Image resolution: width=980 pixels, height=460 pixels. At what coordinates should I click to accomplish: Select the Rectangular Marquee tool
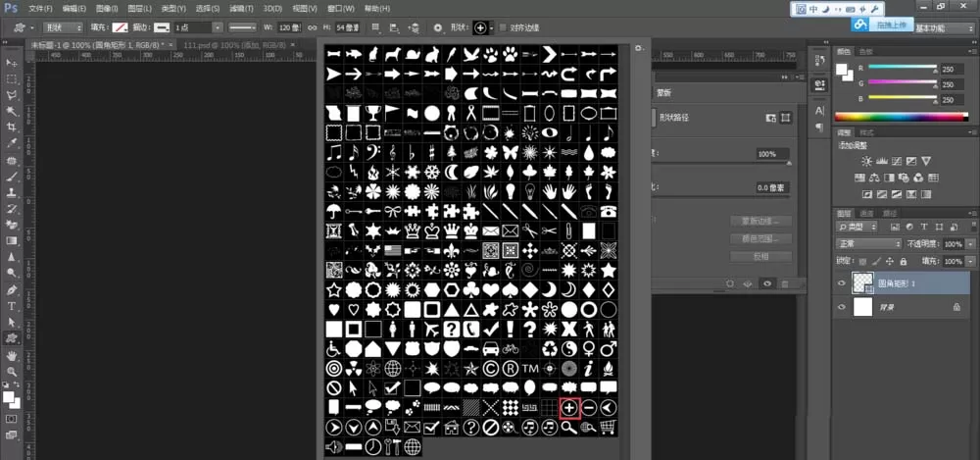pyautogui.click(x=11, y=78)
